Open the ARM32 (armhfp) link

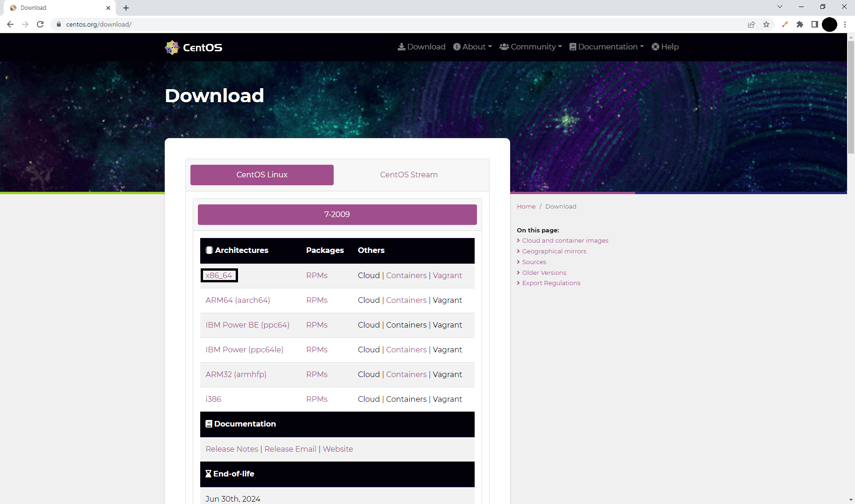click(x=236, y=374)
